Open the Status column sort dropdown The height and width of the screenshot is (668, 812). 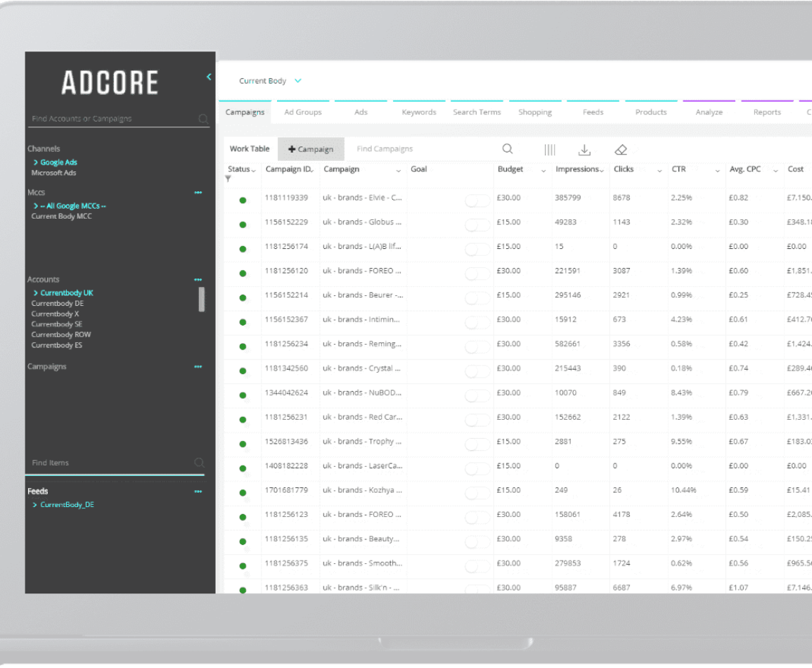point(253,170)
